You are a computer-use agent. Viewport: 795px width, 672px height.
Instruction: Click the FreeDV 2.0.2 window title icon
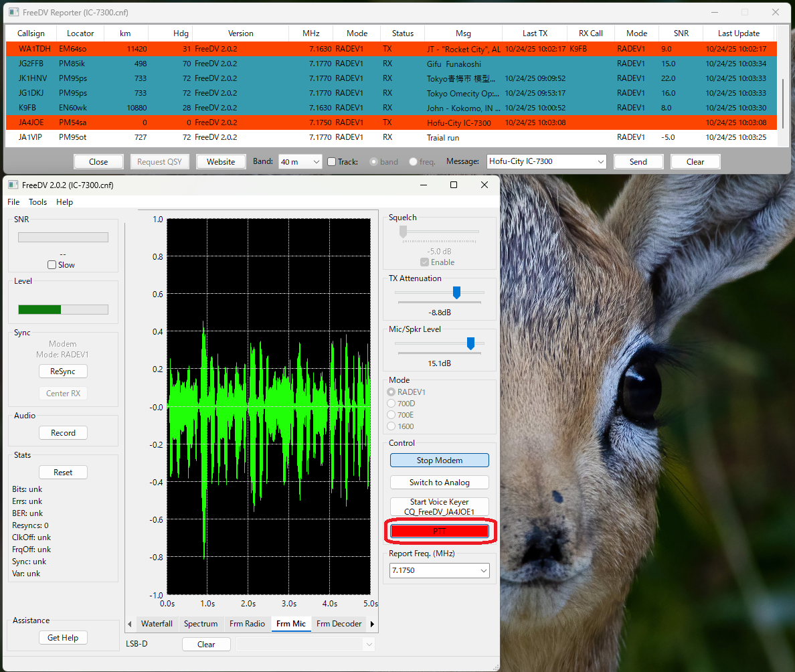(x=13, y=185)
